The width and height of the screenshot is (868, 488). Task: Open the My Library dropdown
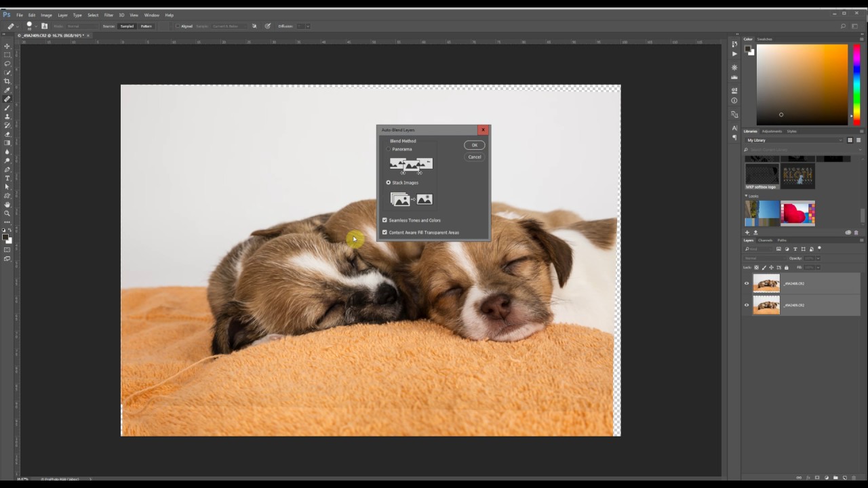794,140
